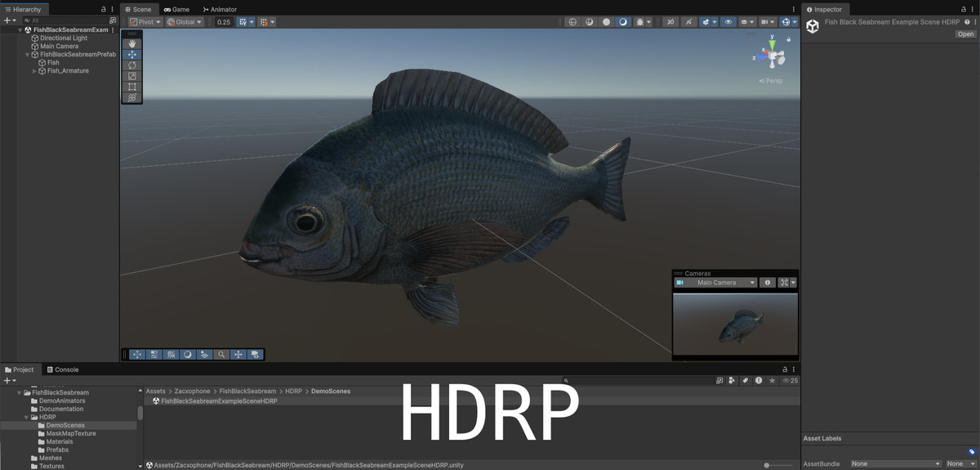
Task: Toggle 2D view mode crossed icon
Action: 670,22
